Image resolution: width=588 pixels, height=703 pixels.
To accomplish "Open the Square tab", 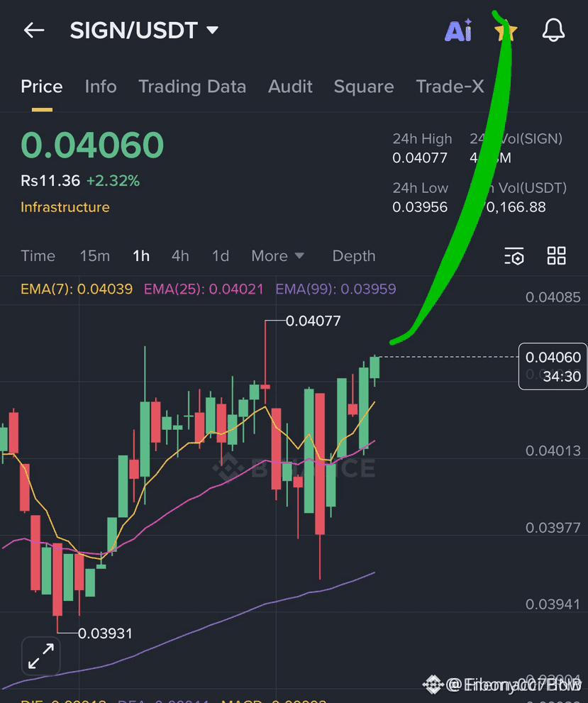I will 363,86.
